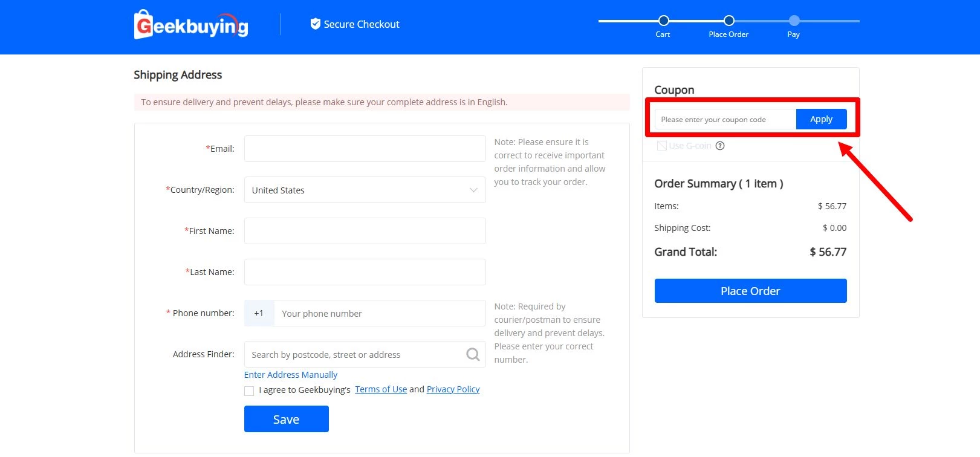Save the shipping address form
Image resolution: width=980 pixels, height=457 pixels.
point(286,419)
